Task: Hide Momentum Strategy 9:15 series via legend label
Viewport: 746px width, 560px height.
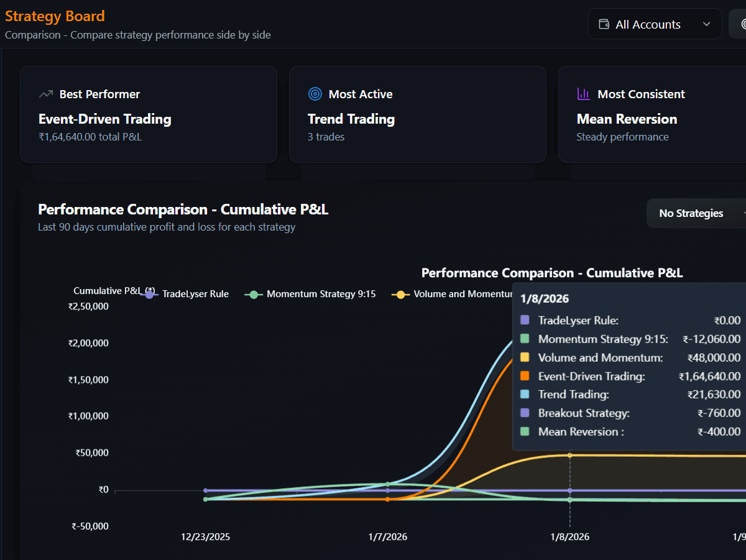Action: click(321, 294)
